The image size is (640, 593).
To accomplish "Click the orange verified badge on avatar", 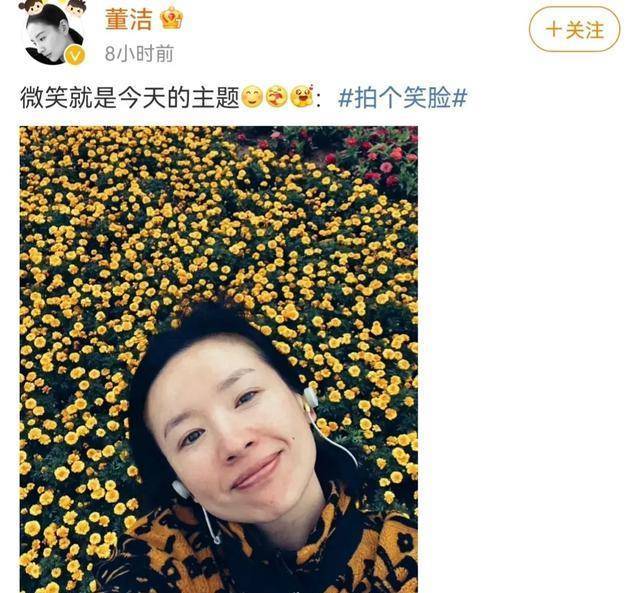I will coord(76,56).
